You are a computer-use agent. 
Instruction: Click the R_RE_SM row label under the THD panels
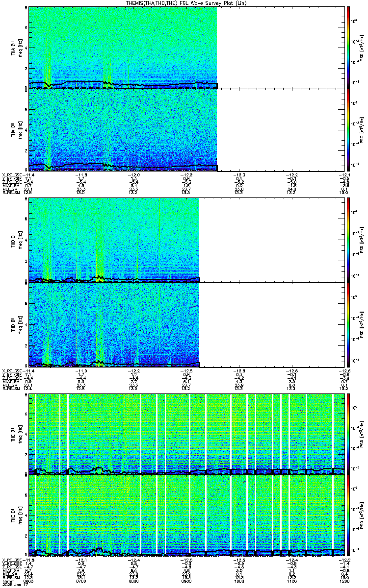tap(10, 389)
